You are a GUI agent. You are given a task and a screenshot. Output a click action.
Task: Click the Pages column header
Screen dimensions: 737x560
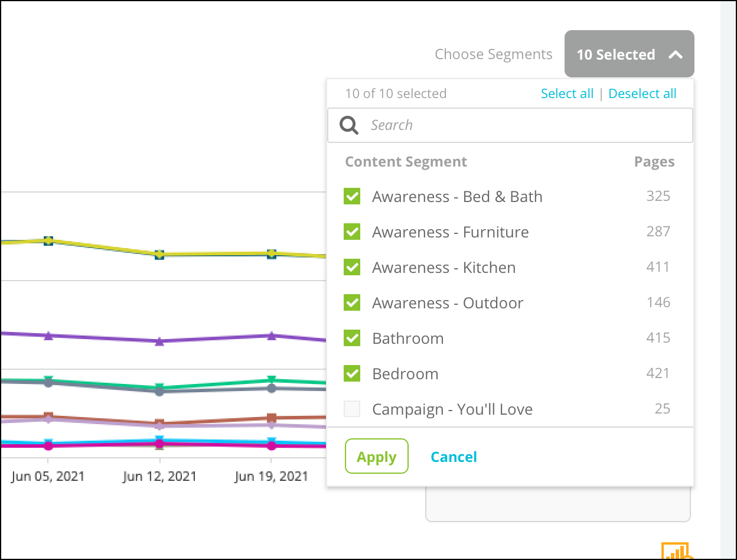[654, 162]
